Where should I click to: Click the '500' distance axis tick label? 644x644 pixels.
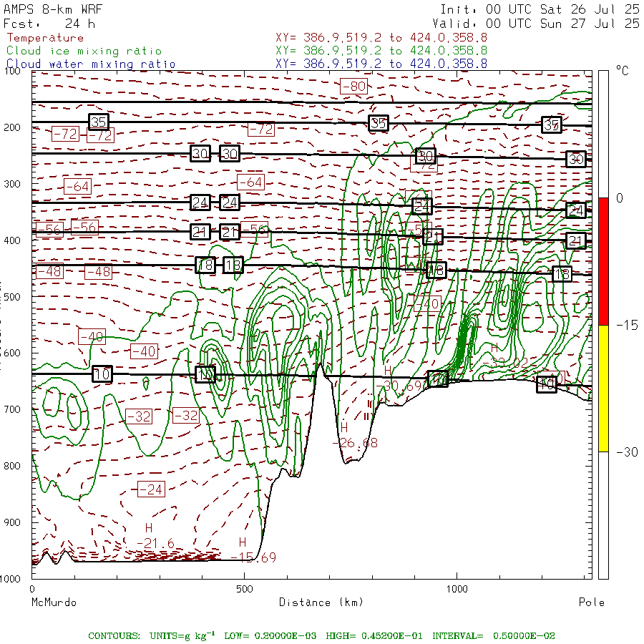click(245, 589)
